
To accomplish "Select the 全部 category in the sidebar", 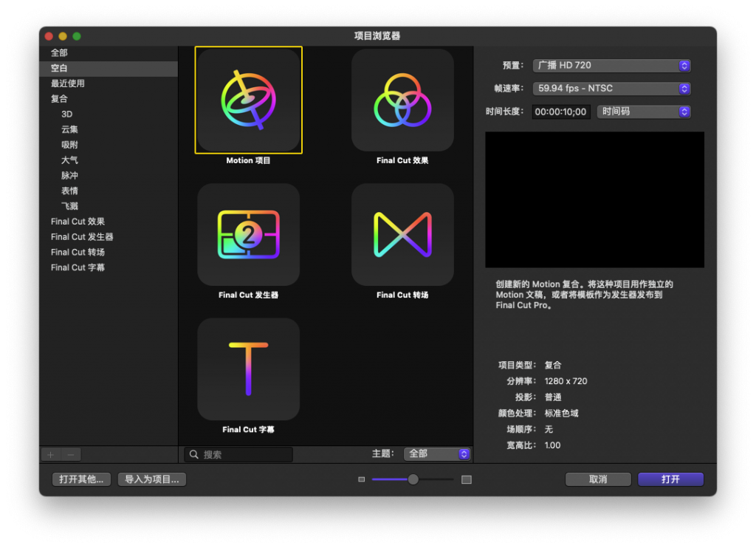I will click(109, 53).
